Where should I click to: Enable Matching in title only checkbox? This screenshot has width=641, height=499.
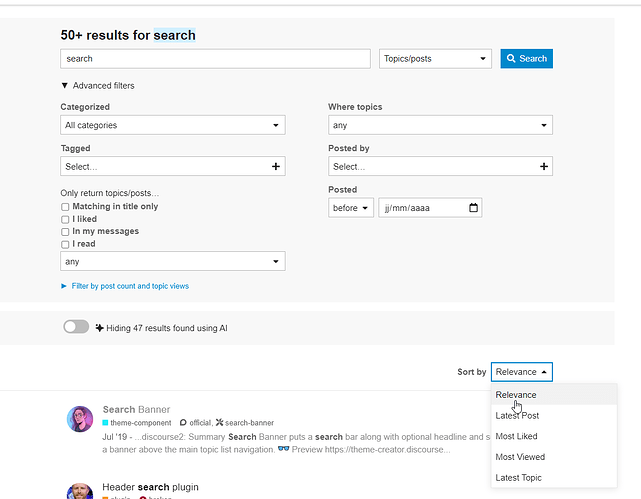(65, 207)
